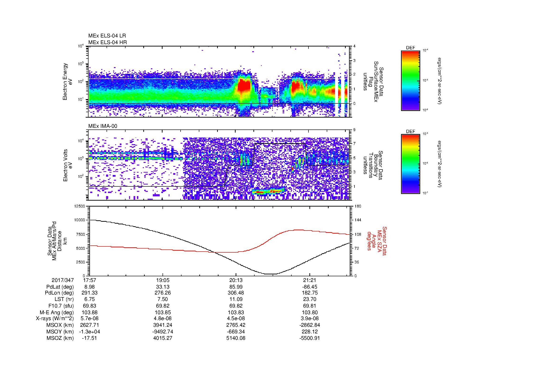The width and height of the screenshot is (555, 392).
Task: Click the 'MSOZ (km)' row label
Action: 60,338
